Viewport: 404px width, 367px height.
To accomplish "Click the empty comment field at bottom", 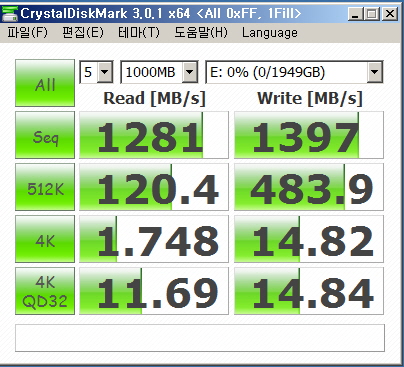I will tap(200, 338).
